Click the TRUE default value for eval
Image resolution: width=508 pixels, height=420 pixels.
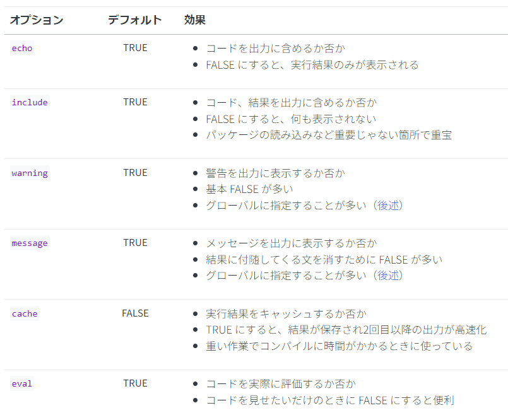click(x=135, y=383)
